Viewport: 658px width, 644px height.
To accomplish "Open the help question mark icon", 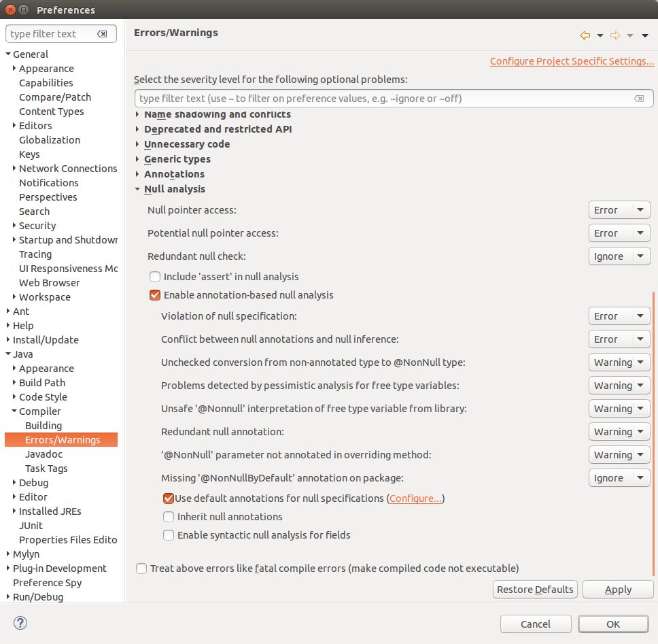I will pos(20,623).
